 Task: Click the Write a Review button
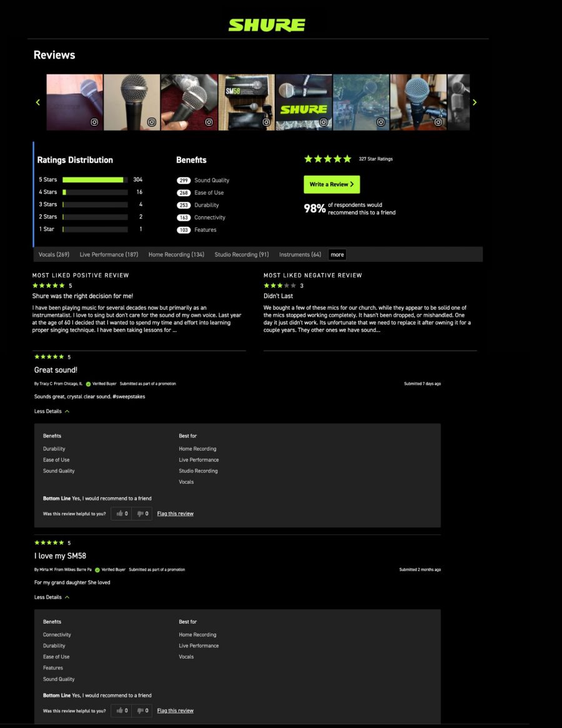[332, 184]
